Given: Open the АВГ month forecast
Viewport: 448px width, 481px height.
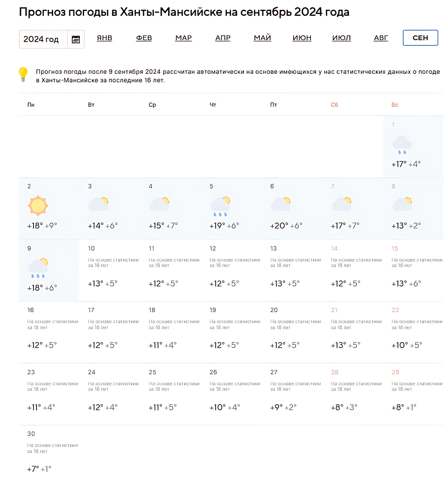Looking at the screenshot, I should pyautogui.click(x=381, y=38).
